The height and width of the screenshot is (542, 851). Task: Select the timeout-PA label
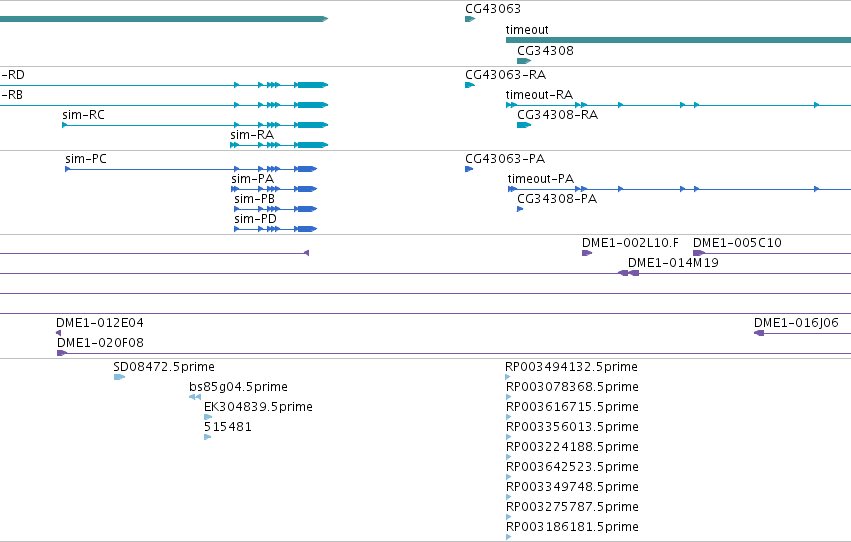pyautogui.click(x=541, y=178)
